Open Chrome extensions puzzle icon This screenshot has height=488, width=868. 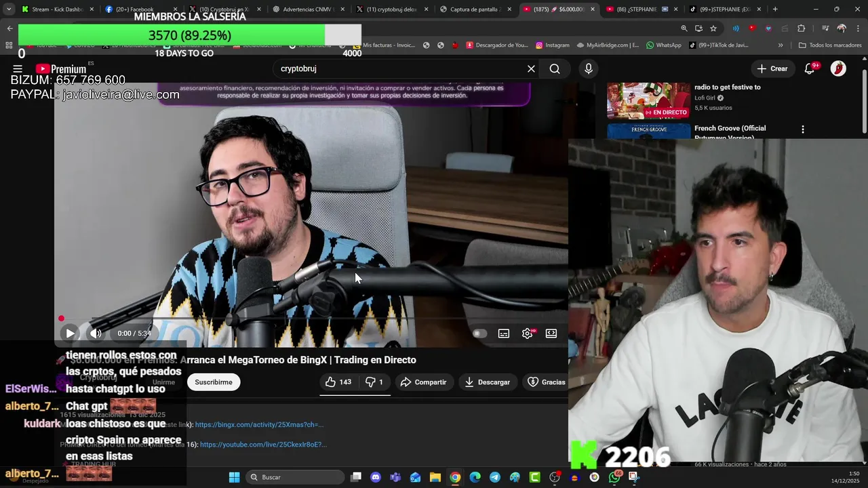coord(801,28)
